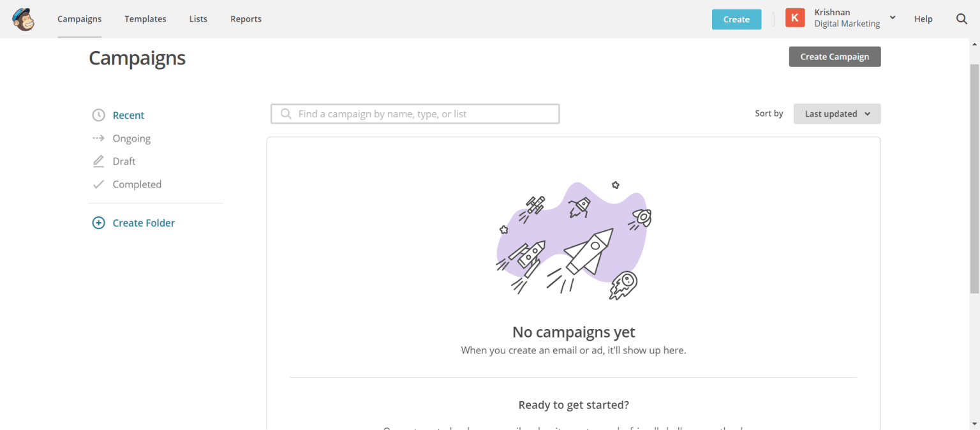The height and width of the screenshot is (430, 980).
Task: Expand the Krishnan account menu chevron
Action: 893,18
